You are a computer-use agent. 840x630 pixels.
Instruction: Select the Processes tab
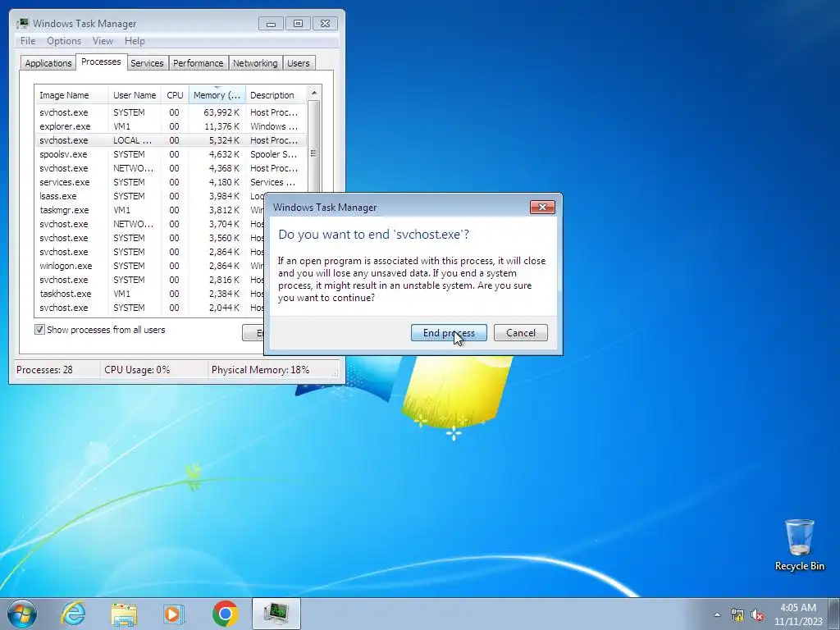pos(101,62)
